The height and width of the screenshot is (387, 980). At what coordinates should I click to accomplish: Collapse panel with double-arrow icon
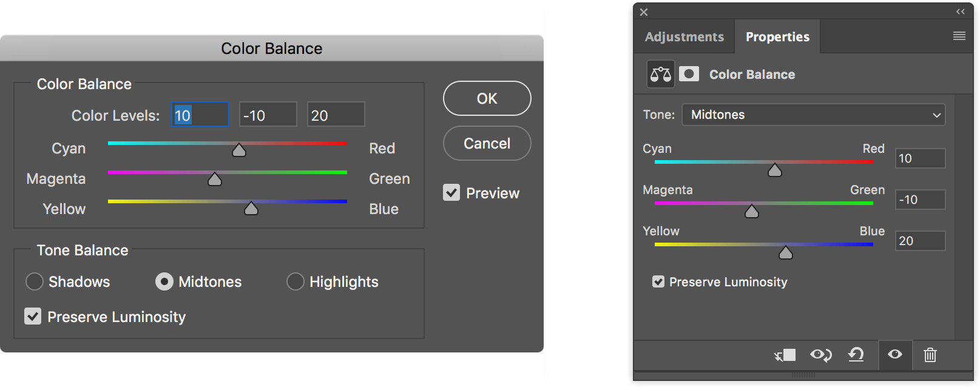(x=961, y=12)
